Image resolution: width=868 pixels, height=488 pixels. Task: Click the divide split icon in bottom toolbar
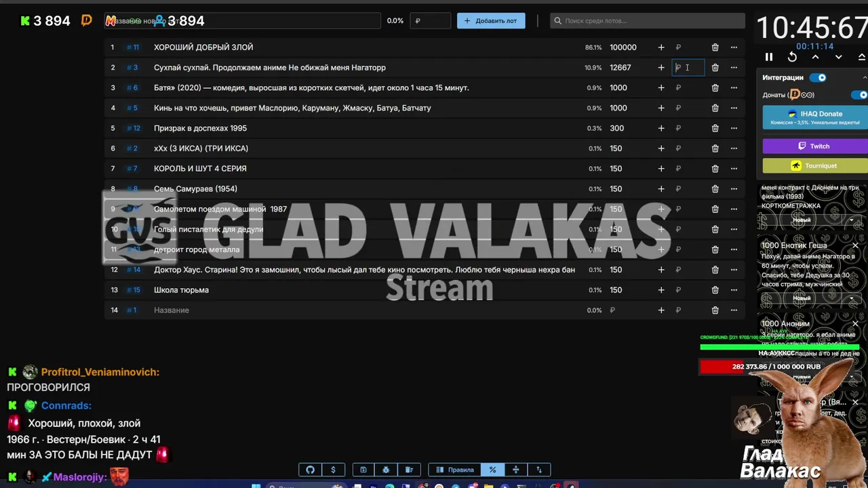515,470
